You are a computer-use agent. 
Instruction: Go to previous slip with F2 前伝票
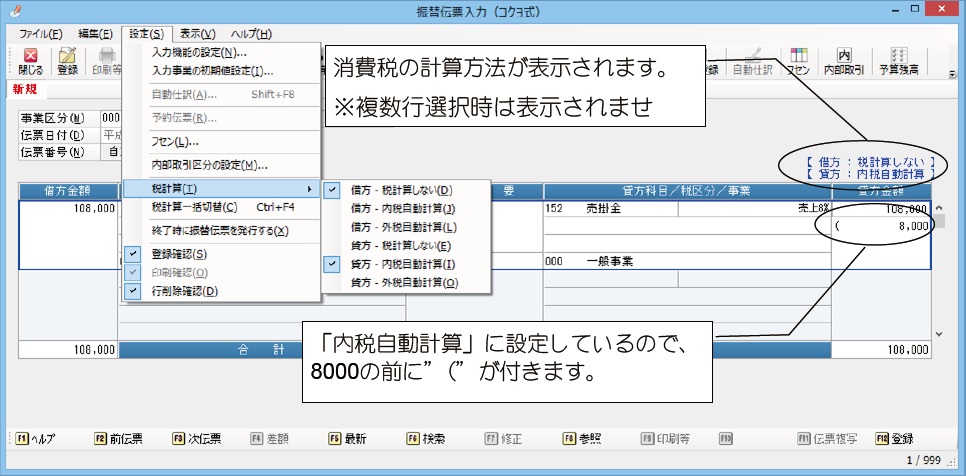[121, 438]
